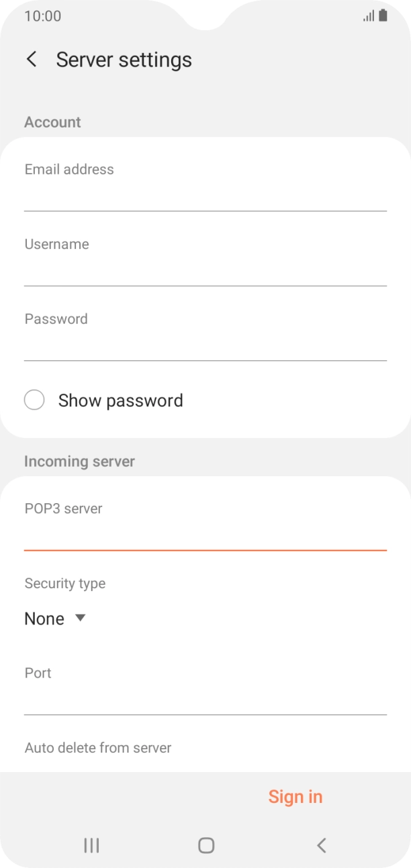Open the Recents view in navigation bar

tap(91, 845)
